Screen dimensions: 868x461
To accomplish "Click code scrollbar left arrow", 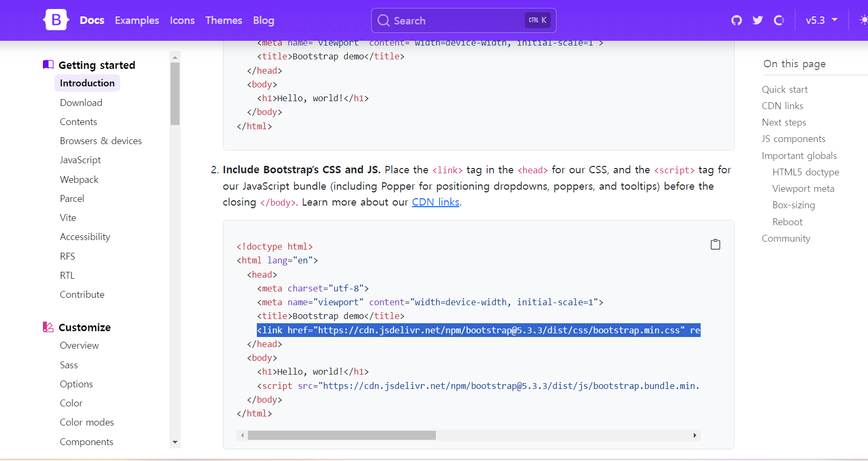I will pos(243,436).
